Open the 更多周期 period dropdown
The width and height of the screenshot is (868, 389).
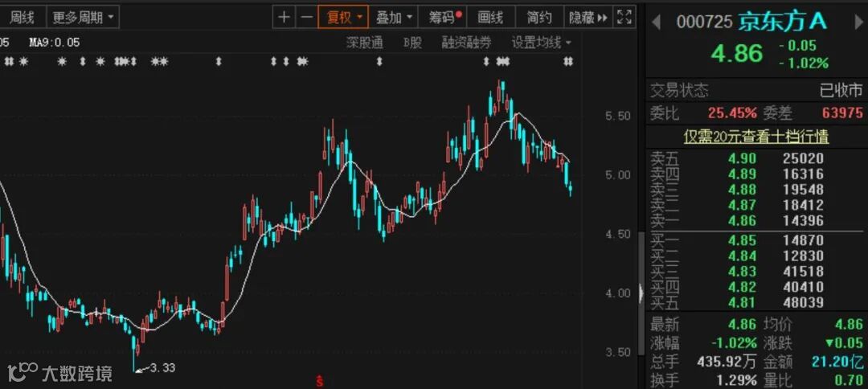click(x=83, y=18)
